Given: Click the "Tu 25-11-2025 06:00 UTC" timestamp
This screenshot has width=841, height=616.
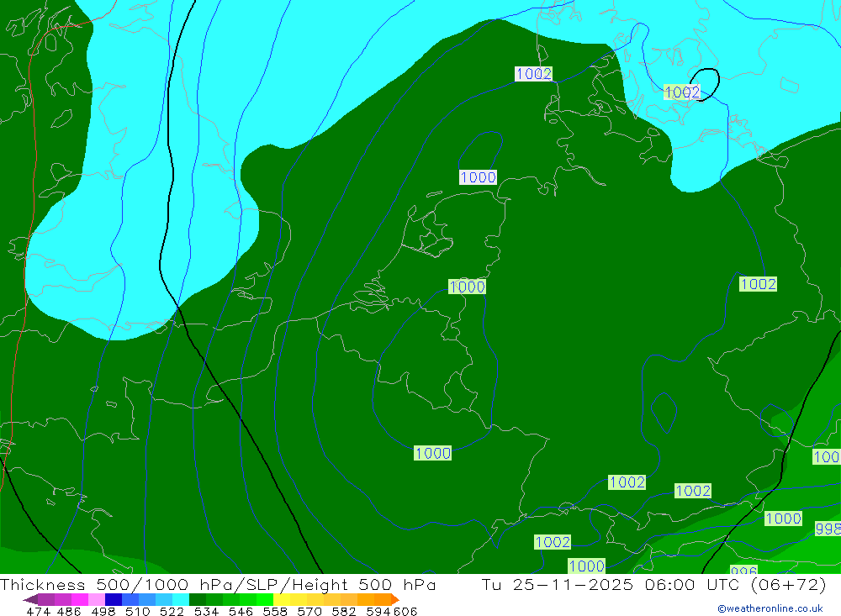Looking at the screenshot, I should 612,584.
